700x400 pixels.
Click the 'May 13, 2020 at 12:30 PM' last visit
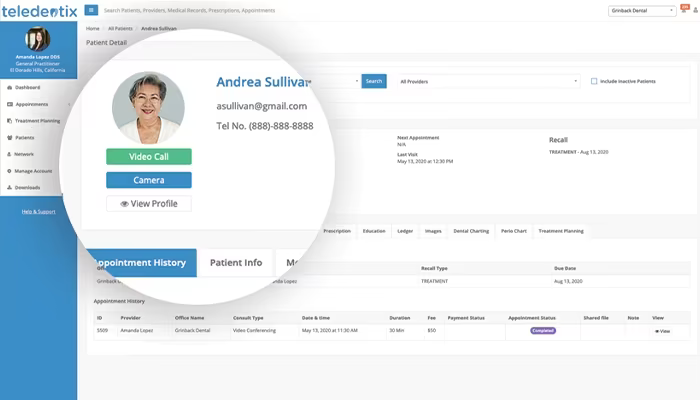(x=425, y=161)
